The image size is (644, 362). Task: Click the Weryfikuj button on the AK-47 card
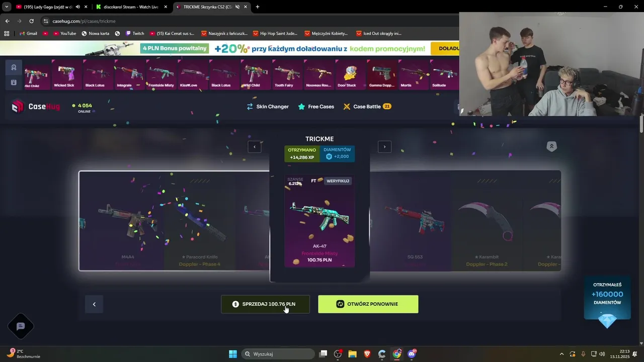click(x=338, y=181)
